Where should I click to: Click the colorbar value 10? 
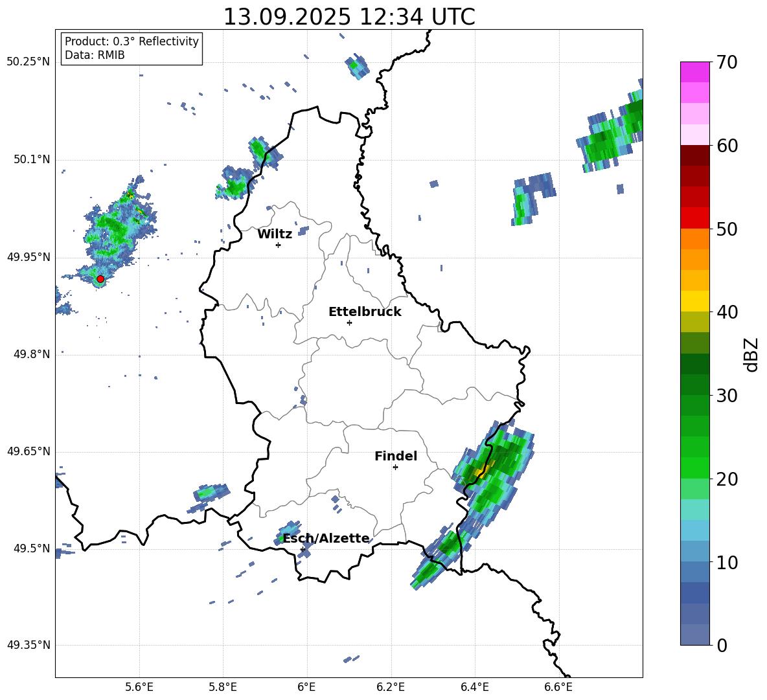(726, 562)
